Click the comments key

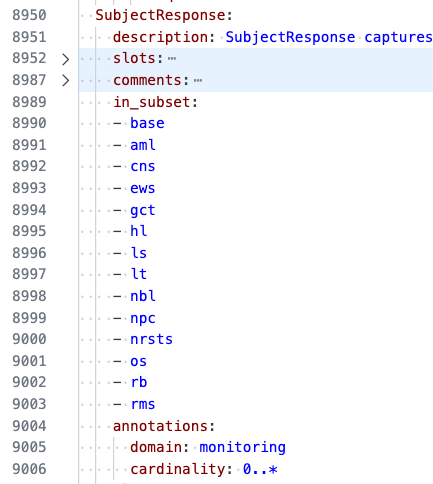(147, 80)
